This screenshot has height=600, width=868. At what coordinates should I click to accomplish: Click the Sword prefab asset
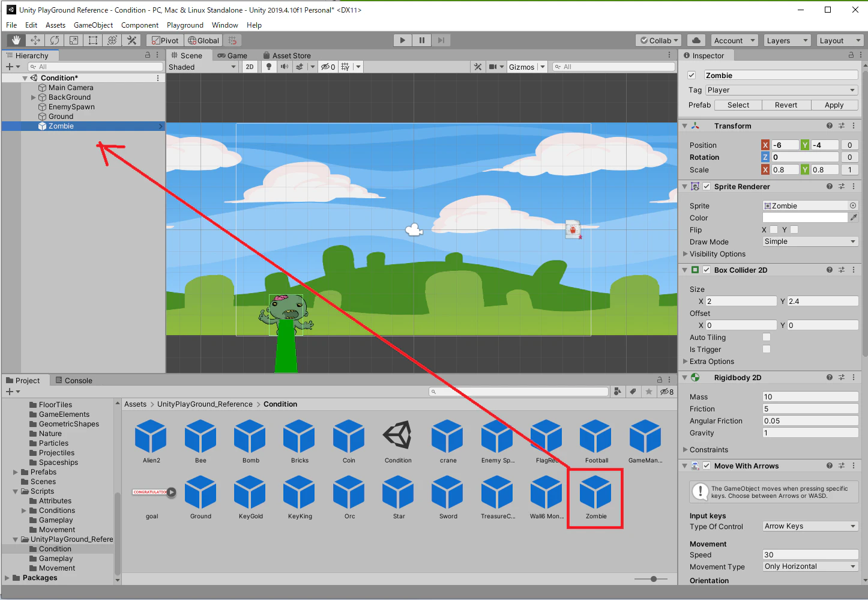(x=448, y=497)
